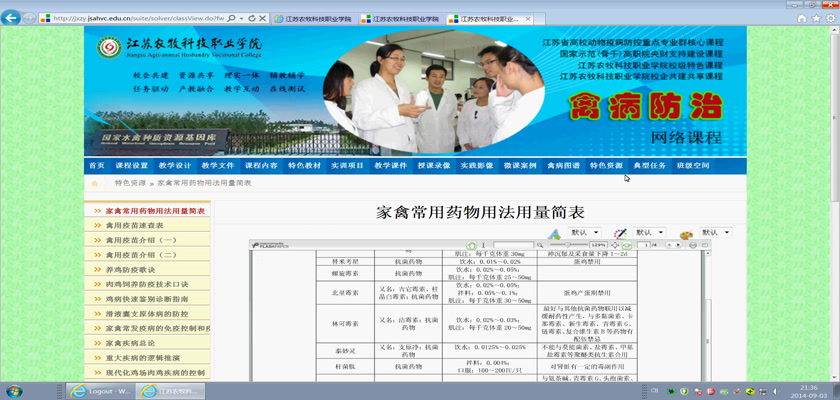This screenshot has height=400, width=840.
Task: Open the 教学文件 menu item
Action: point(218,166)
